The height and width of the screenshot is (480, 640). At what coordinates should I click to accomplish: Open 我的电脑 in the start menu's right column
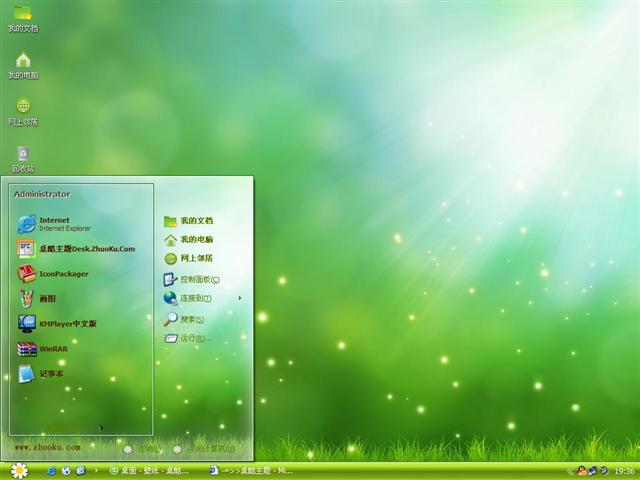click(188, 240)
